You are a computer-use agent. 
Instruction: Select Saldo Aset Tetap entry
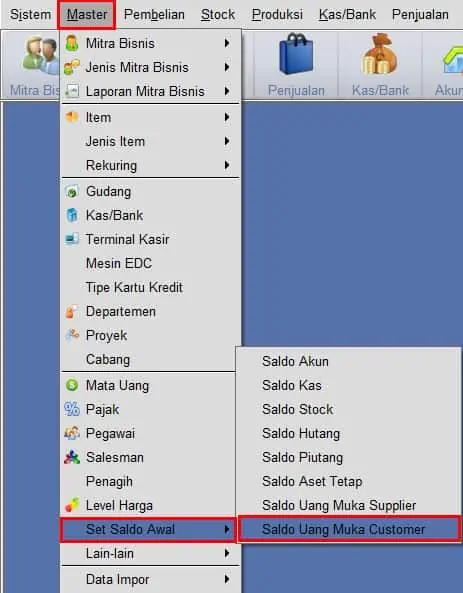tap(312, 481)
